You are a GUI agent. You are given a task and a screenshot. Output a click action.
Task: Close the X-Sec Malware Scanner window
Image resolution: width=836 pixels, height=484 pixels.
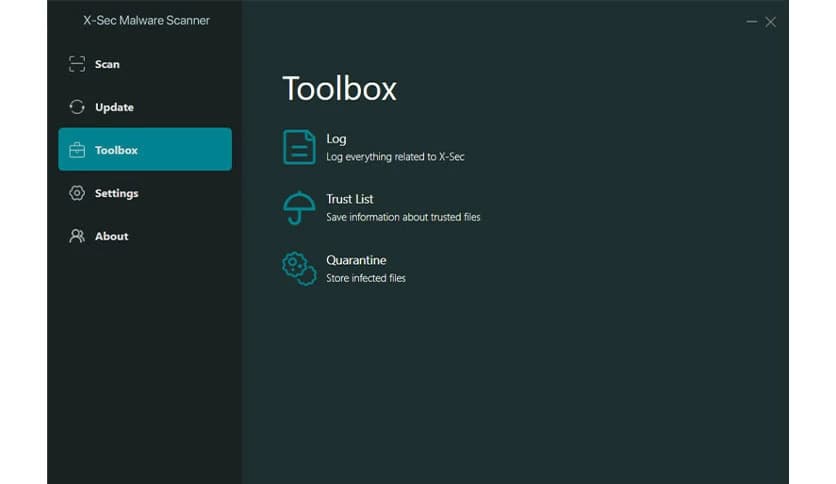click(770, 22)
